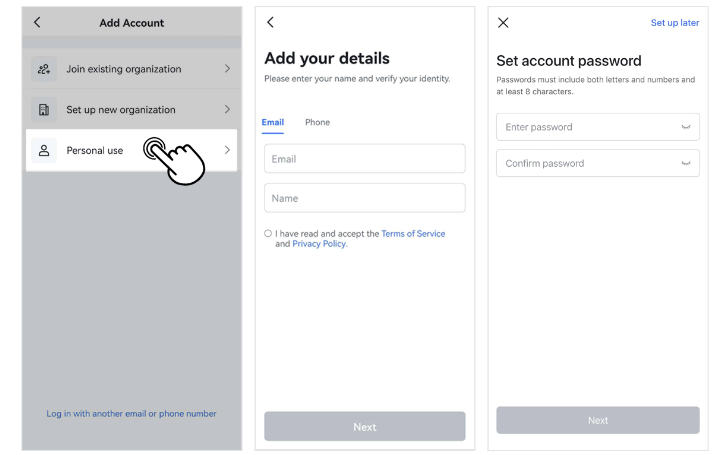Close the Set account password screen
Viewport: 716px width, 455px height.
coord(503,22)
